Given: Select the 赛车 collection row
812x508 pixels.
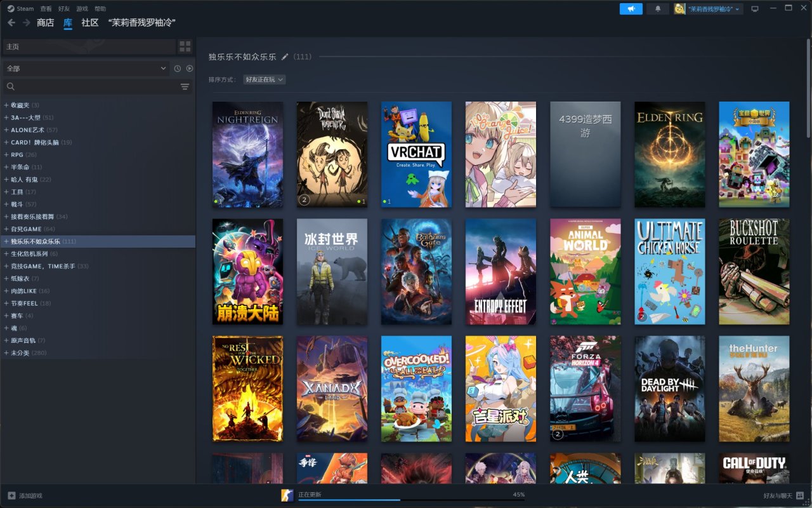Looking at the screenshot, I should 98,316.
